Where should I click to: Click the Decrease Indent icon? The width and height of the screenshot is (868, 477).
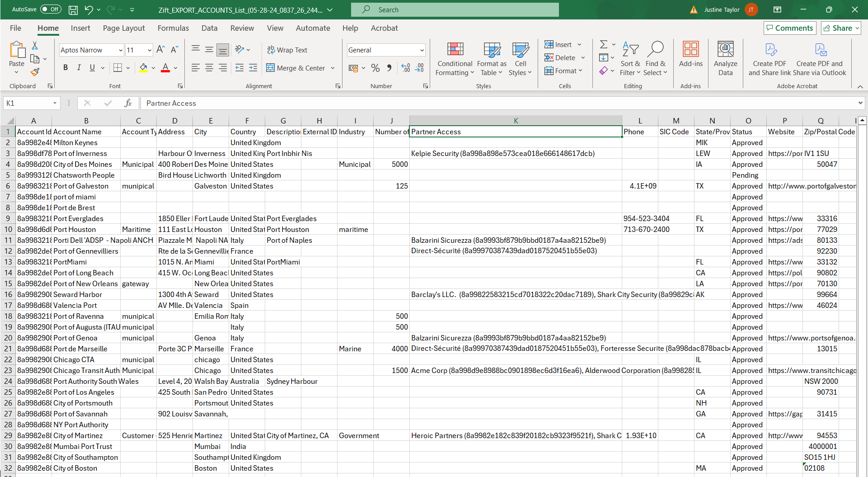click(x=239, y=68)
